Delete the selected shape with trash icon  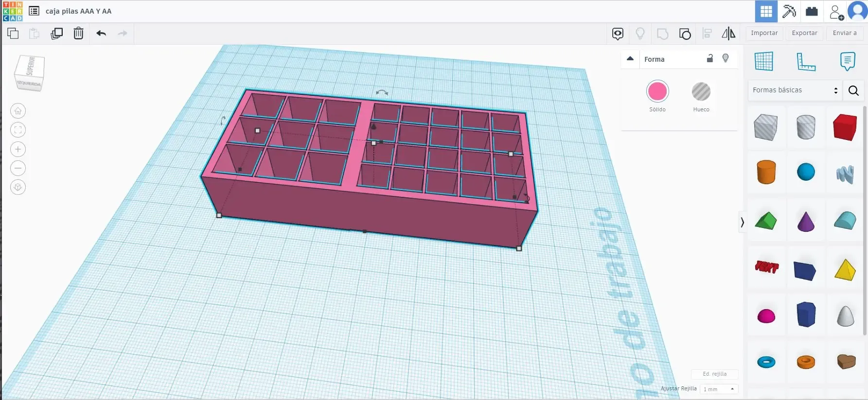pyautogui.click(x=78, y=34)
